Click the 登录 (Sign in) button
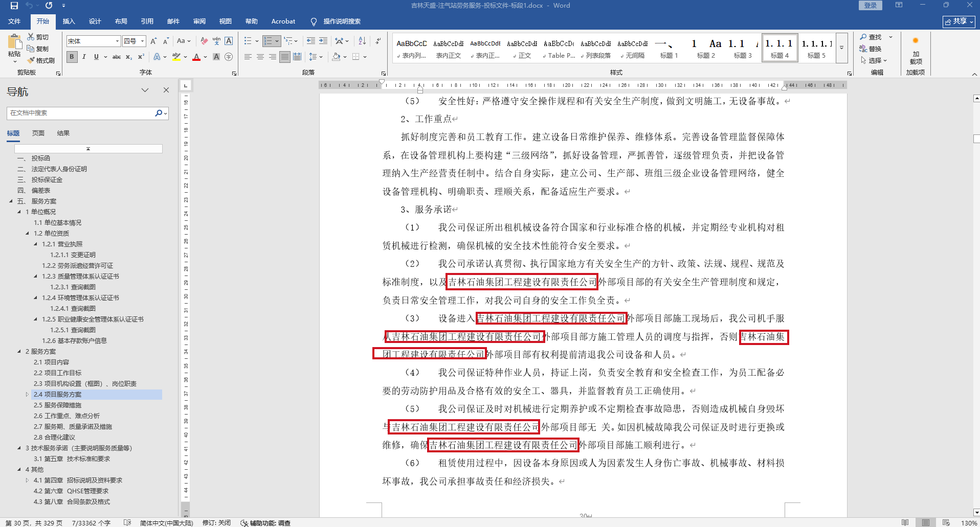This screenshot has height=527, width=980. tap(871, 6)
